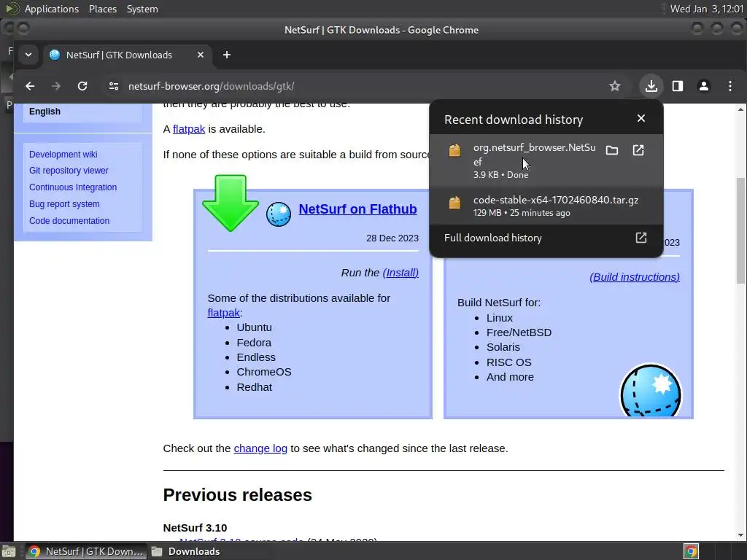Click the clock showing Wed Jan 3, 12:01
This screenshot has width=747, height=560.
[706, 9]
